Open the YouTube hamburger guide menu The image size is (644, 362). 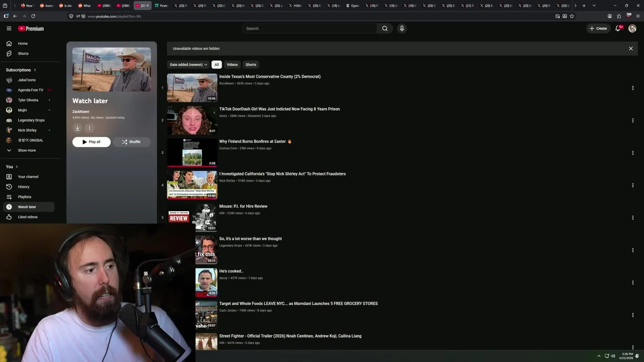pos(9,29)
